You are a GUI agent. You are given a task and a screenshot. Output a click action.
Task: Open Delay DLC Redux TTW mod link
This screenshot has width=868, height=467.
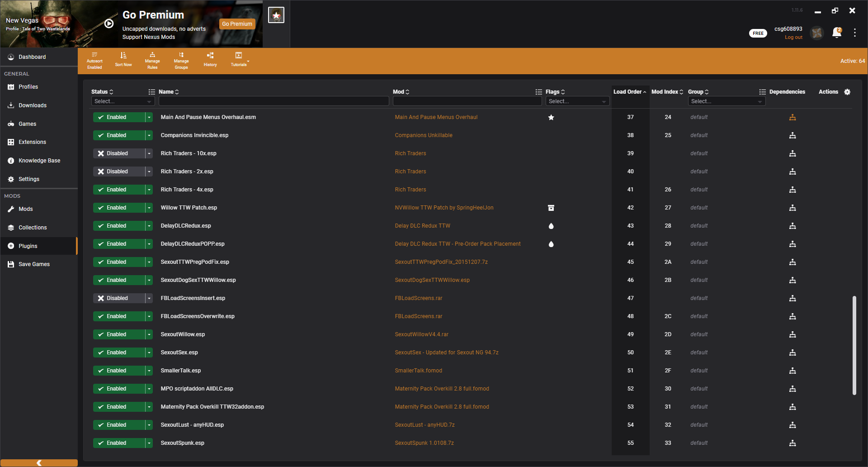click(422, 226)
